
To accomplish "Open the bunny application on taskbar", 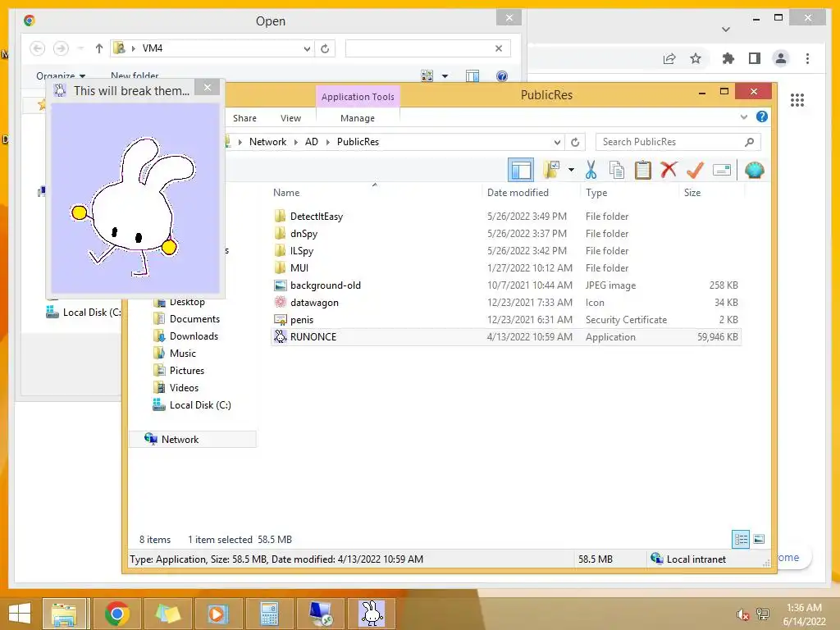I will tap(371, 614).
